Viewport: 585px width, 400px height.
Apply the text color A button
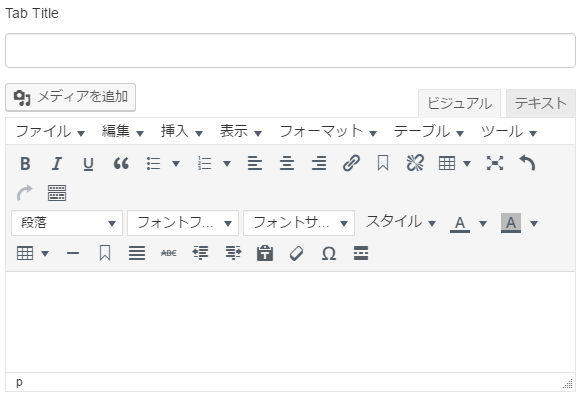(x=460, y=223)
